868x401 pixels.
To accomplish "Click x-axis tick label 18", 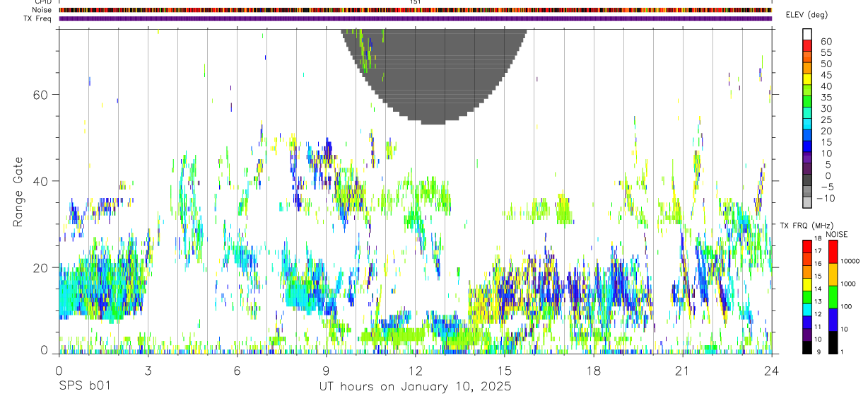I will point(593,370).
